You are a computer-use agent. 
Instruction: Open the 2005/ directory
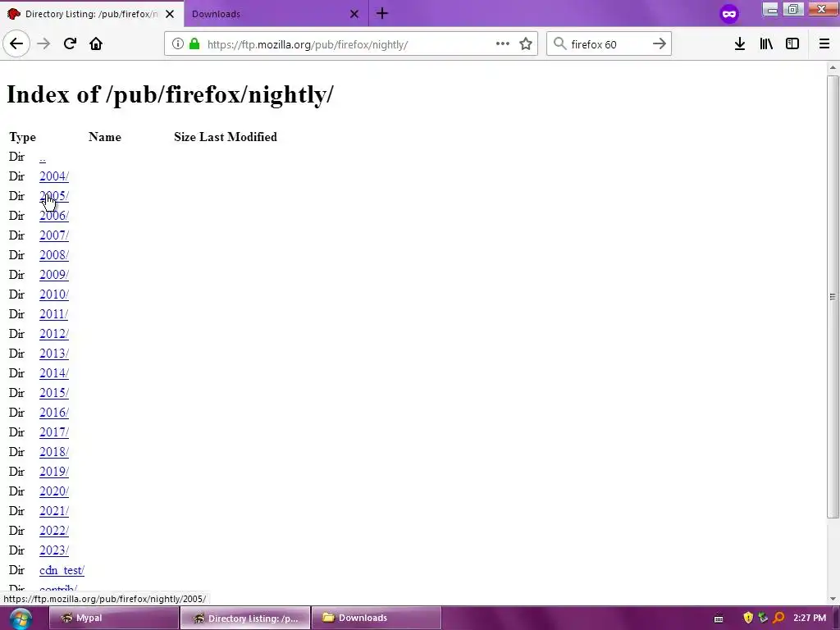53,196
